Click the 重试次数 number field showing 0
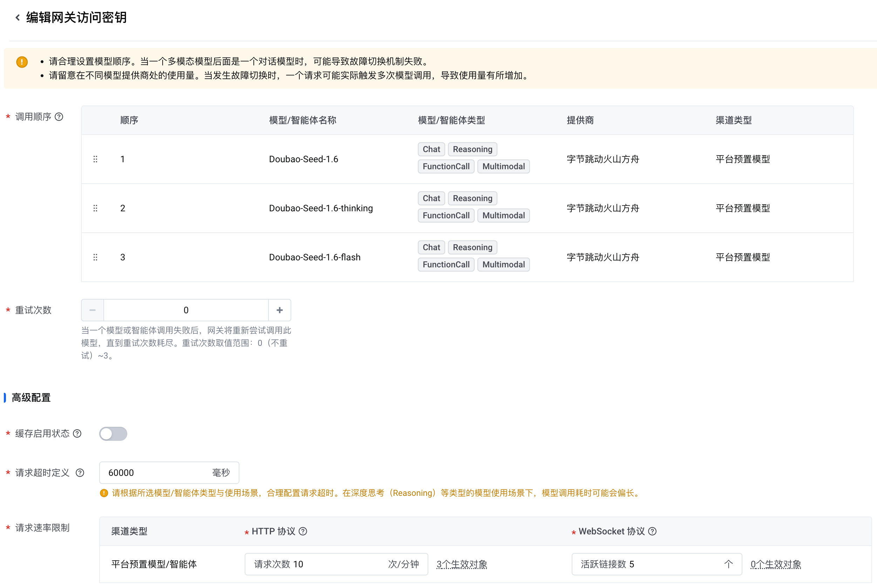 [x=186, y=310]
